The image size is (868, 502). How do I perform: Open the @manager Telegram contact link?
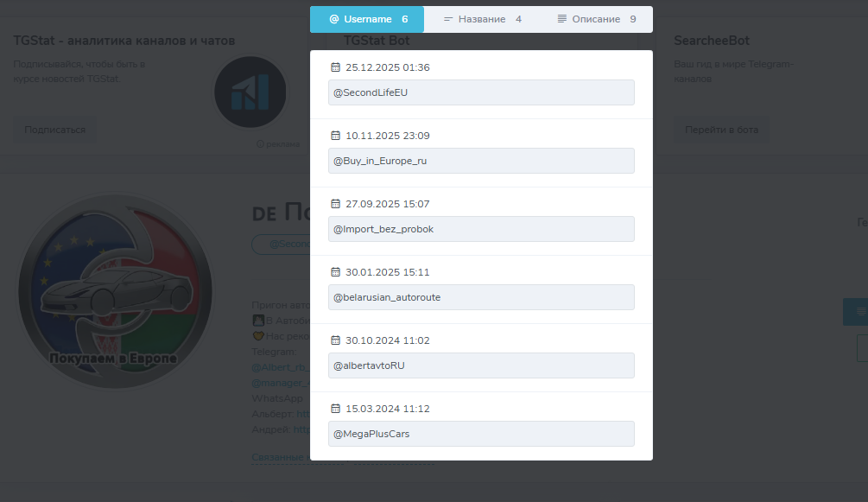click(280, 383)
